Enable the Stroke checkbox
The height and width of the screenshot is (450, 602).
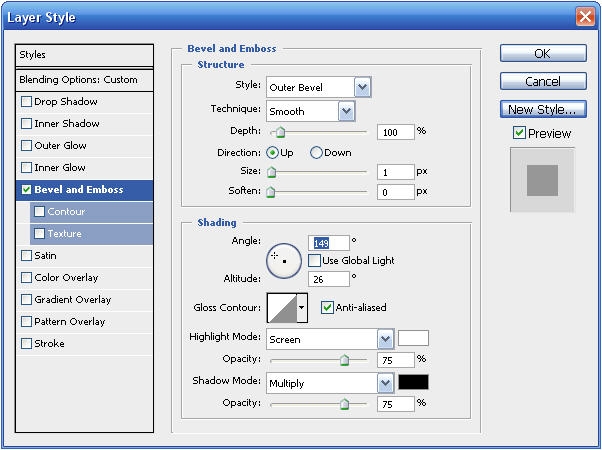pos(26,343)
